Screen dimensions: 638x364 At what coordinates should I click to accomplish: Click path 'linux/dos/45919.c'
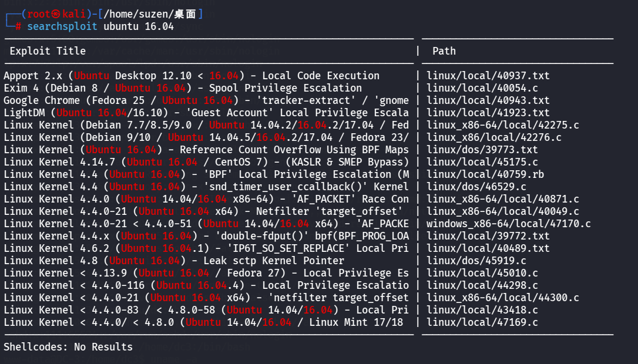tap(476, 261)
